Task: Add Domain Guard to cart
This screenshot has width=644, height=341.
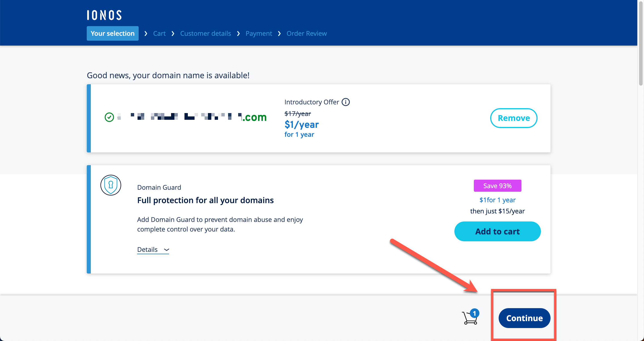Action: [497, 231]
